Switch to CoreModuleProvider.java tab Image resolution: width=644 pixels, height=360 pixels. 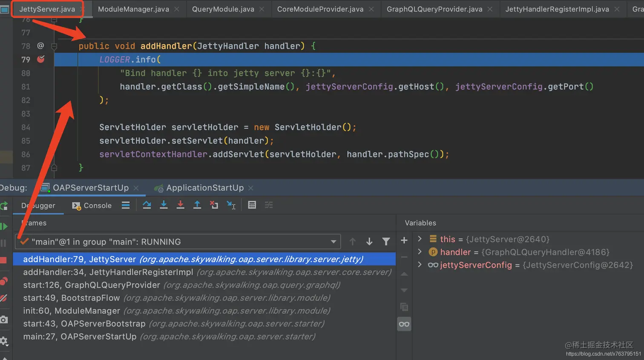[x=320, y=9]
